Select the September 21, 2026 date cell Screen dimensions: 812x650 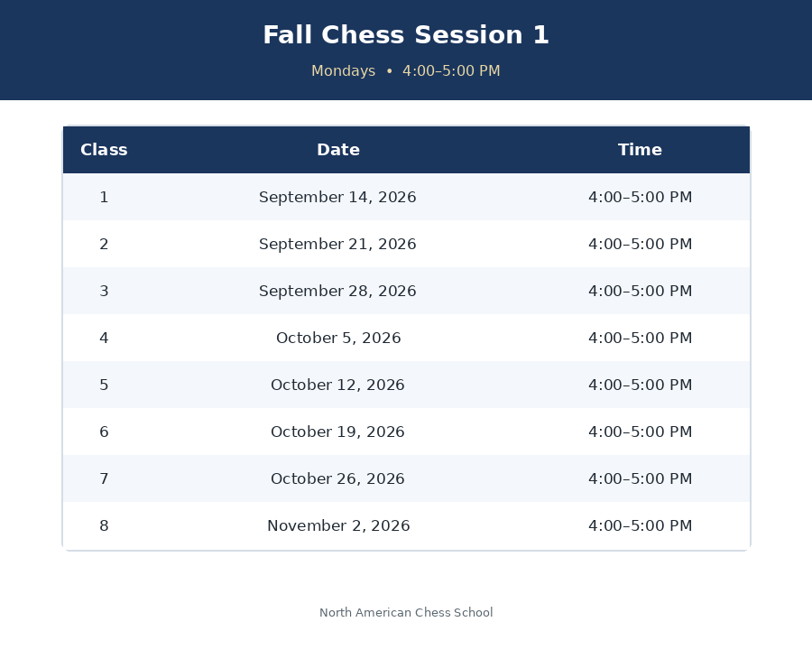tap(337, 244)
